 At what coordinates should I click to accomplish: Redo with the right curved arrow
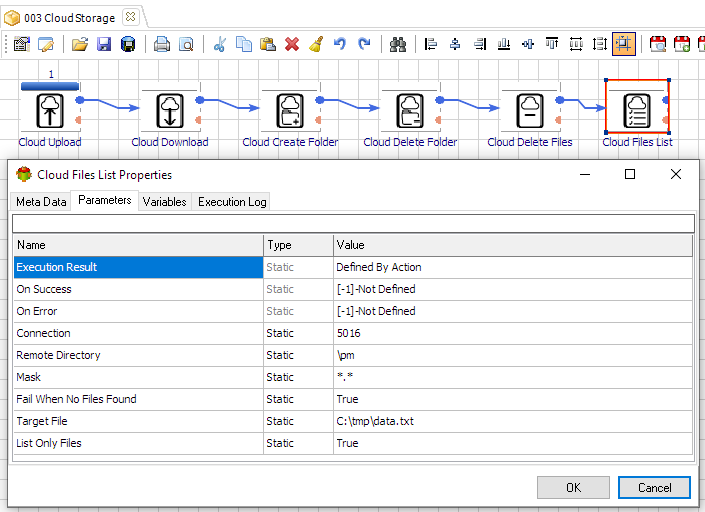tap(364, 44)
